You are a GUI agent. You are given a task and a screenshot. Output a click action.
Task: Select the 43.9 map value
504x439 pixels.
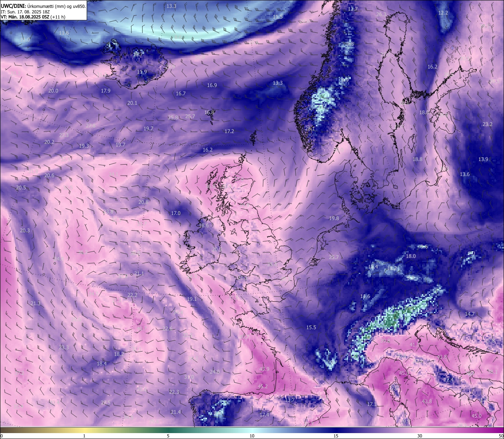(264, 369)
